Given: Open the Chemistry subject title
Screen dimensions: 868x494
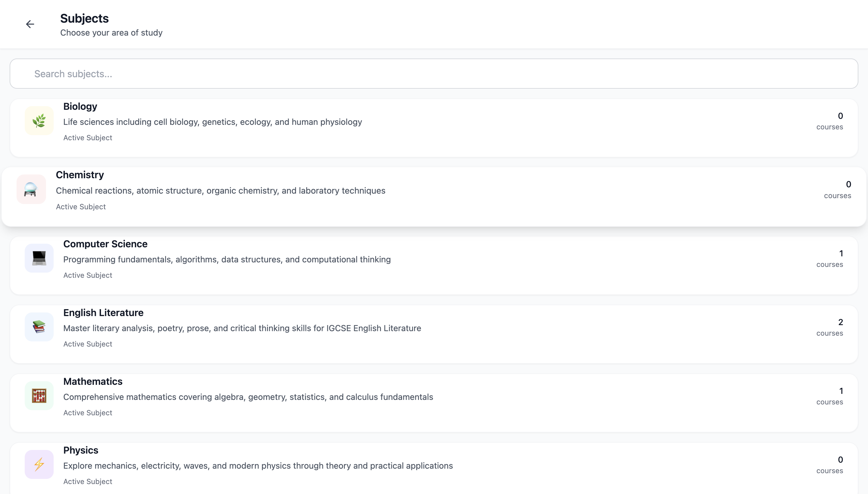Looking at the screenshot, I should point(80,175).
